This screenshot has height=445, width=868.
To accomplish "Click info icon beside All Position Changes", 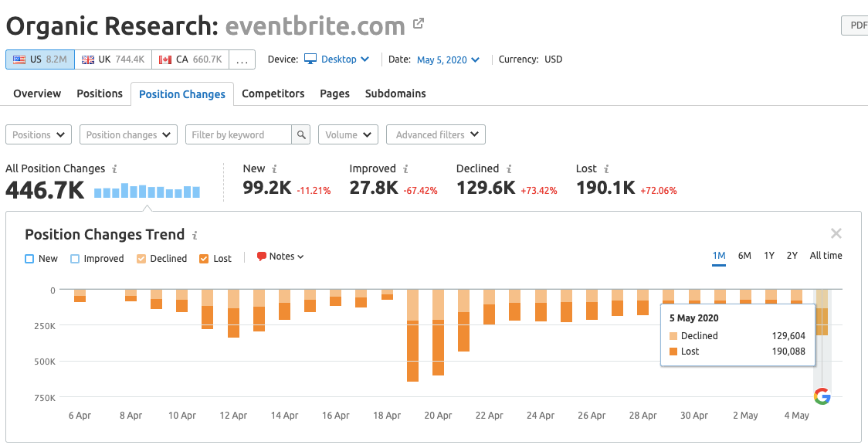I will 114,168.
